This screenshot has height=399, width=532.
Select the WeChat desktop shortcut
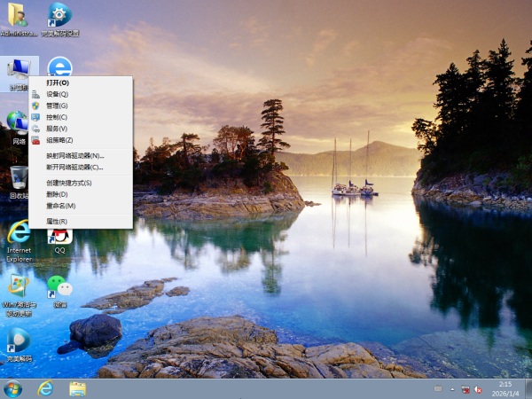click(x=59, y=286)
